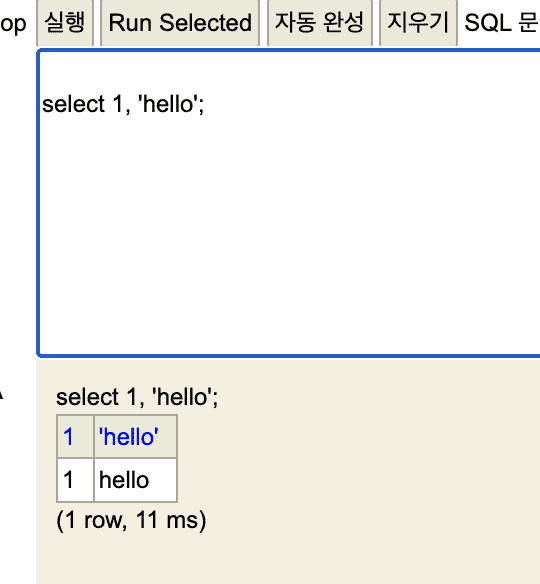The height and width of the screenshot is (584, 540).
Task: Click the Run Selected button
Action: coord(180,23)
